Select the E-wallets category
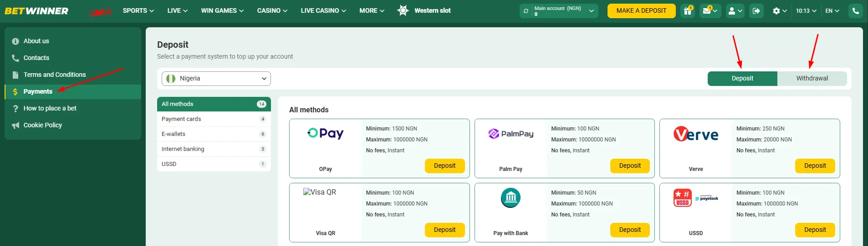 point(214,134)
